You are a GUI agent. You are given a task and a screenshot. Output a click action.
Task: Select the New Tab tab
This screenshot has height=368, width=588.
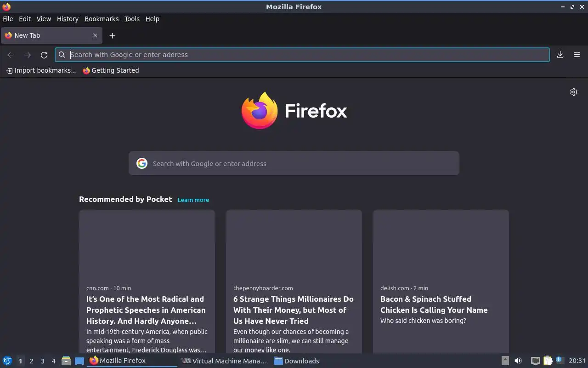point(51,35)
